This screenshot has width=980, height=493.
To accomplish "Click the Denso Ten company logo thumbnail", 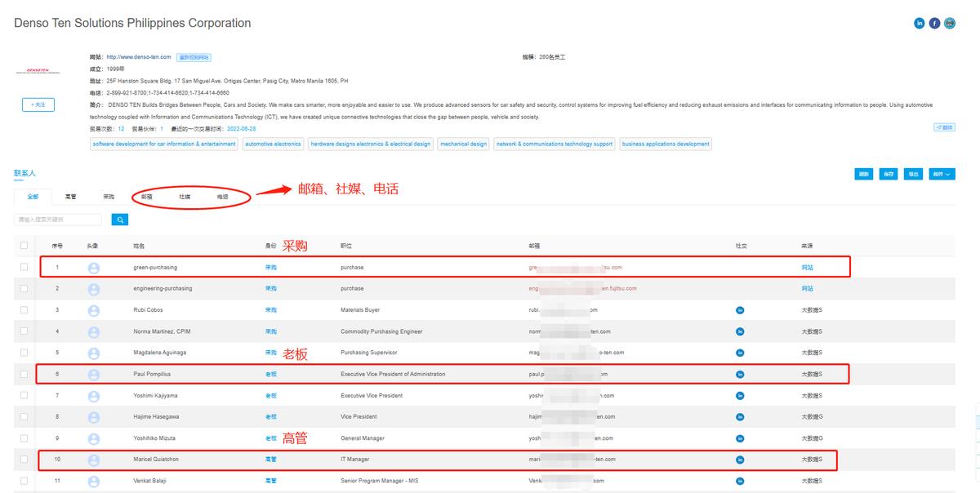I will 38,71.
